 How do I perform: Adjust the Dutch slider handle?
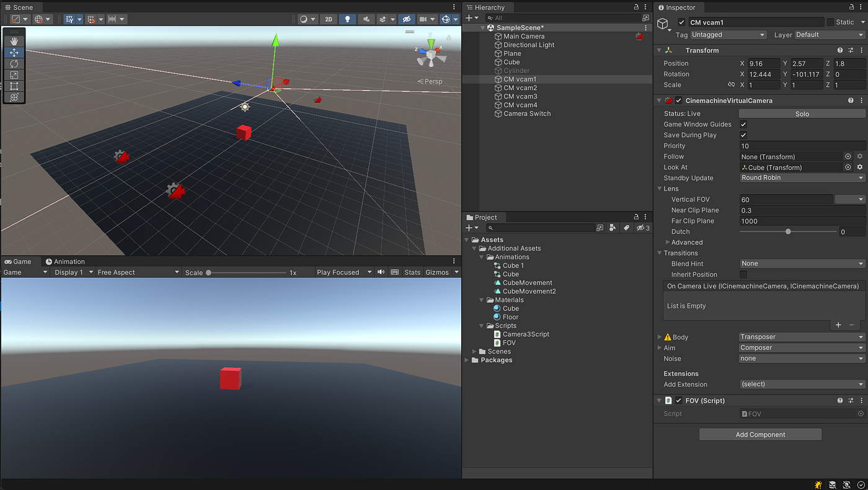point(788,232)
